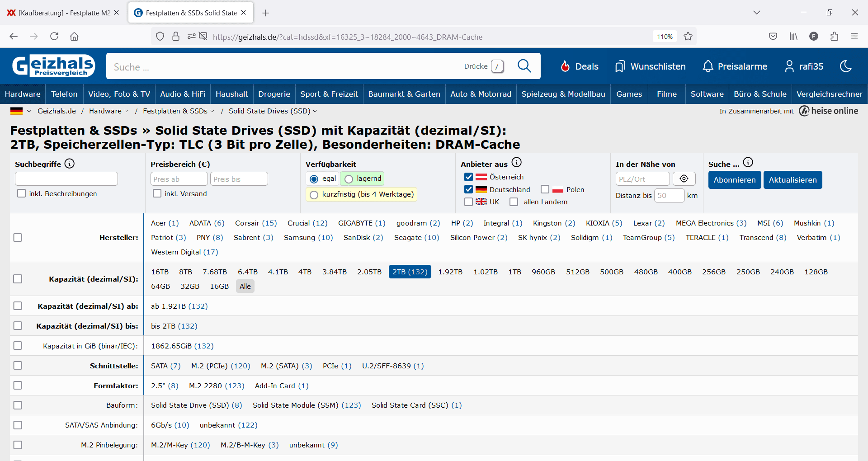868x461 pixels.
Task: Show the Suchbegriffe info icon
Action: coord(70,164)
